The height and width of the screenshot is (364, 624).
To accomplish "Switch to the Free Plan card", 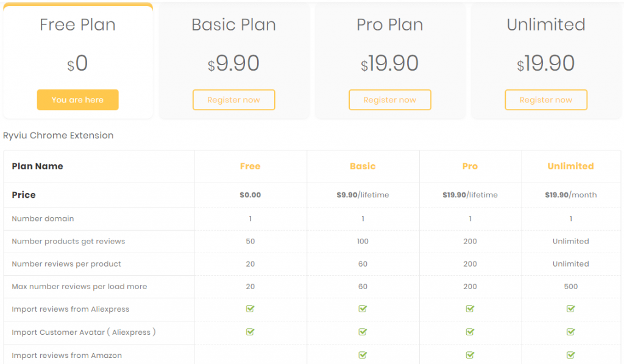I will [x=77, y=25].
